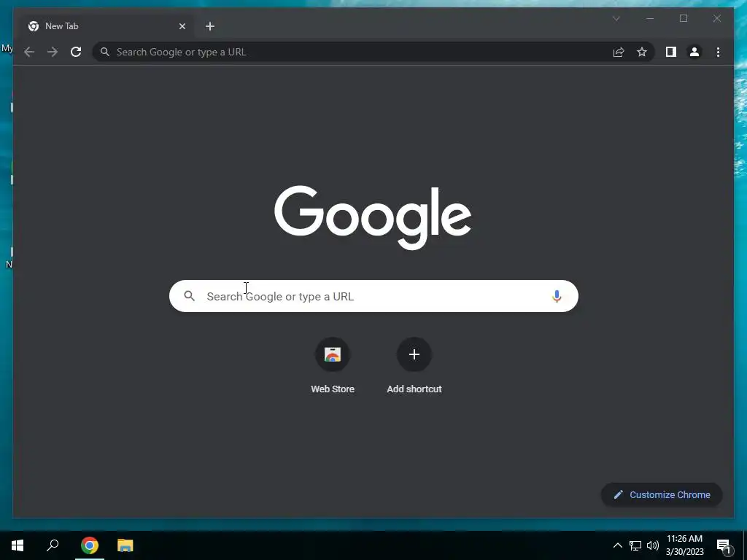Open the clock showing 11:26 AM
The height and width of the screenshot is (560, 747).
(684, 545)
